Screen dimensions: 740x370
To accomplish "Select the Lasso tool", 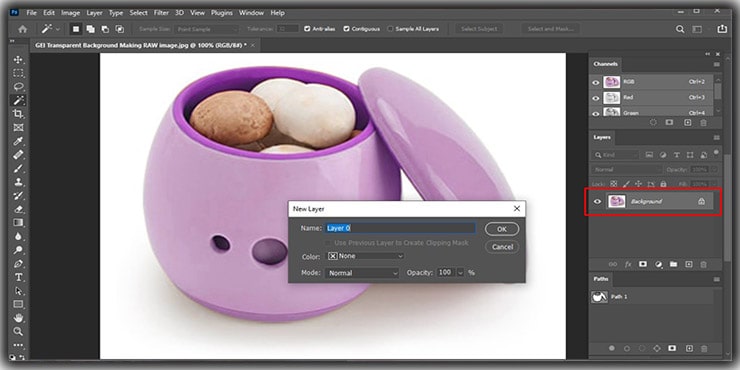I will coord(18,87).
